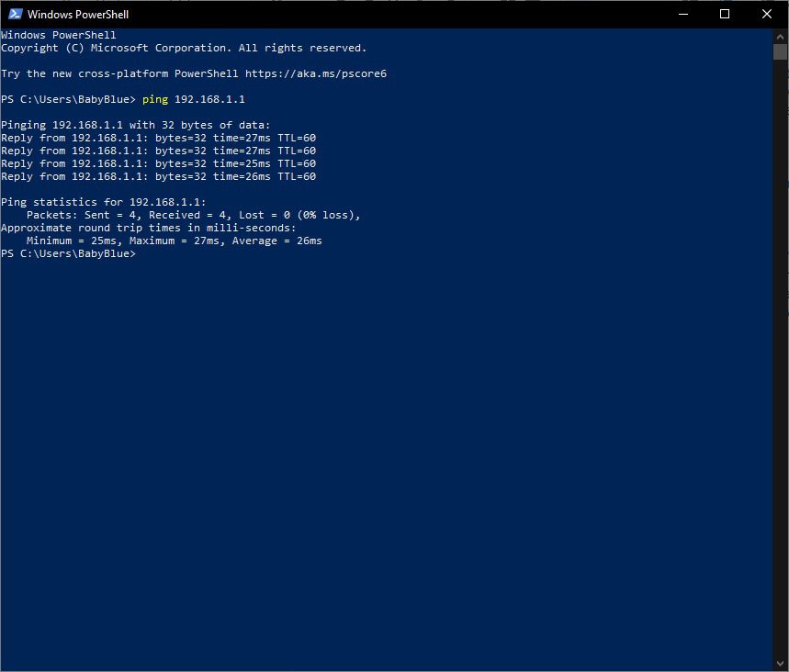The height and width of the screenshot is (672, 789).
Task: Minimize the PowerShell window
Action: tap(682, 15)
